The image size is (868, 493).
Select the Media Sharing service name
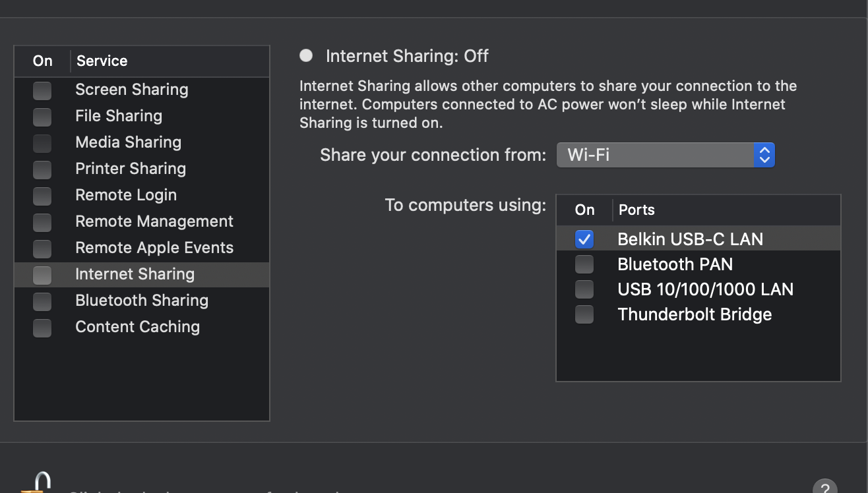[128, 142]
